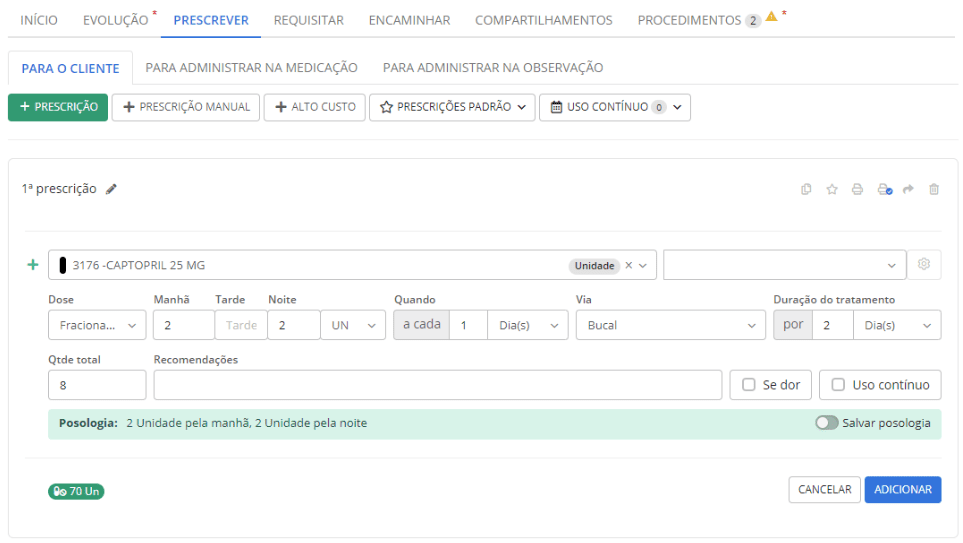Click the 70 Un stock badge

(76, 491)
